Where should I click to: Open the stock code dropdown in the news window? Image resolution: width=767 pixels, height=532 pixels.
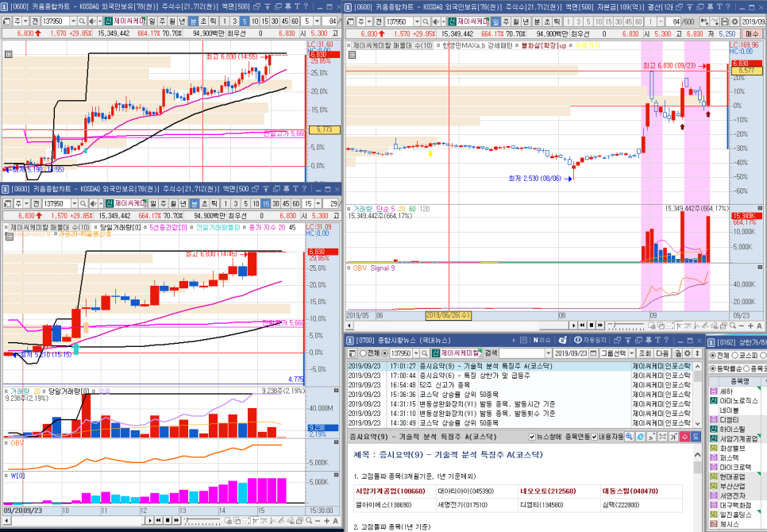pyautogui.click(x=416, y=353)
